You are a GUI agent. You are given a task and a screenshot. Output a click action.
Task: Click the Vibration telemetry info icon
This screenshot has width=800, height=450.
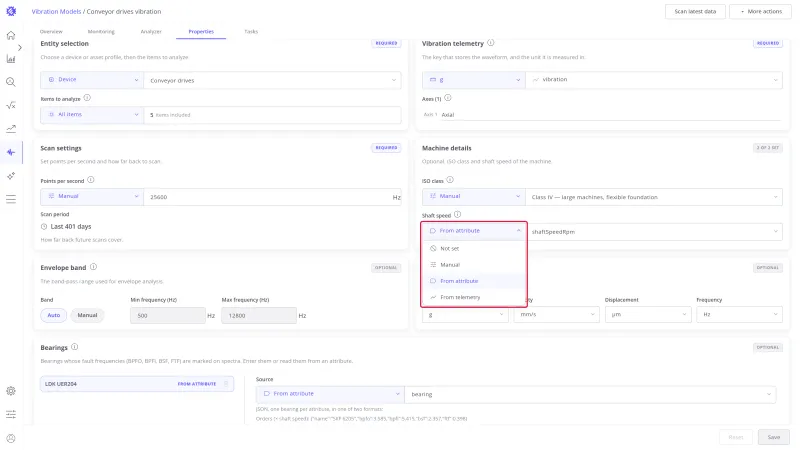[x=490, y=43]
